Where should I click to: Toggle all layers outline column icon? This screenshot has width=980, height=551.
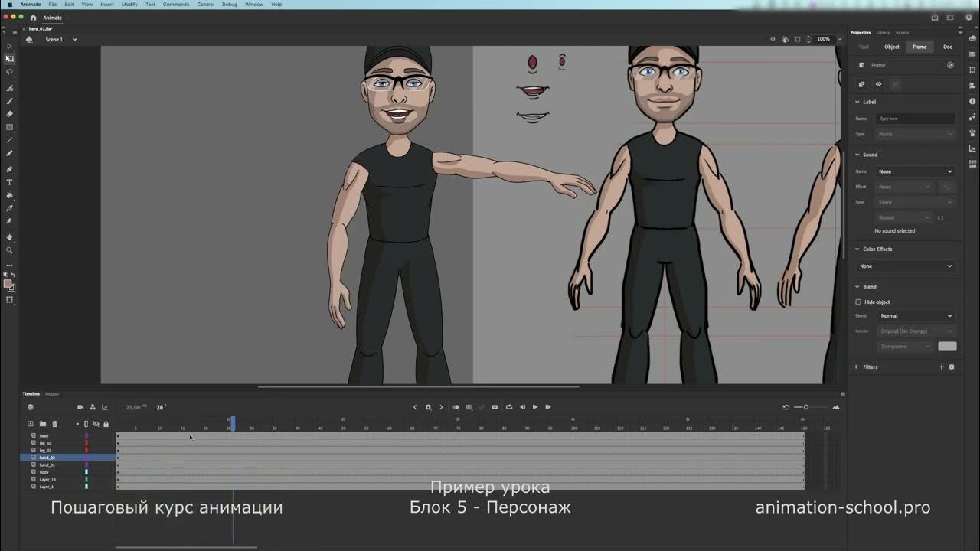[x=86, y=424]
